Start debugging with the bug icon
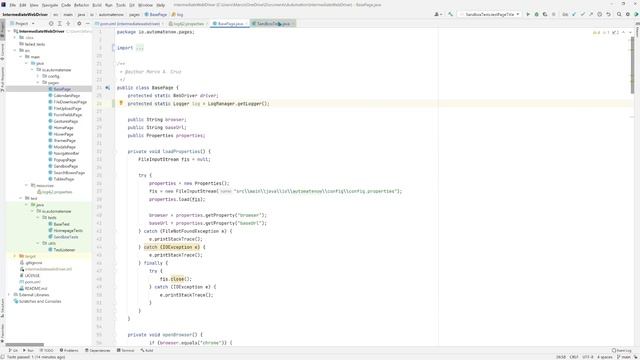Viewport: 640px width, 360px height. coord(536,14)
